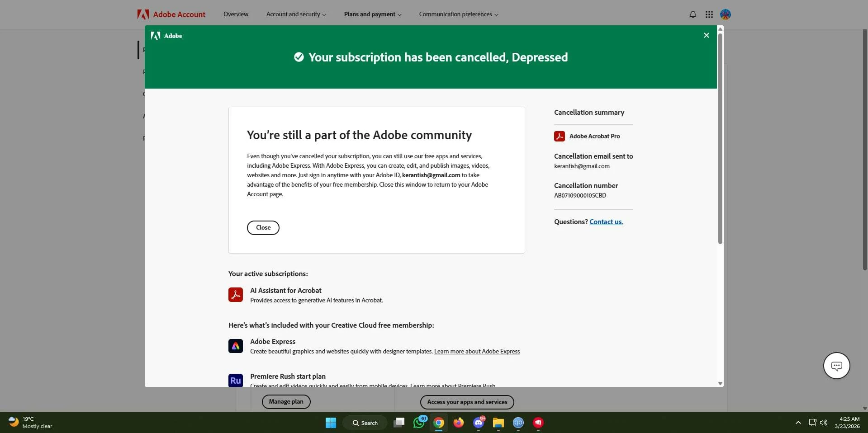Switch to Chrome in the taskbar
This screenshot has height=433, width=868.
coord(438,423)
